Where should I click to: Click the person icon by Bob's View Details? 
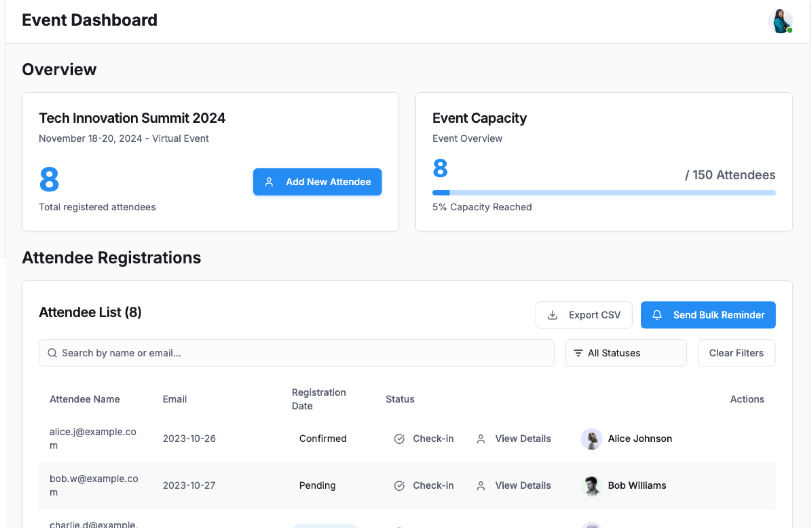(x=480, y=486)
